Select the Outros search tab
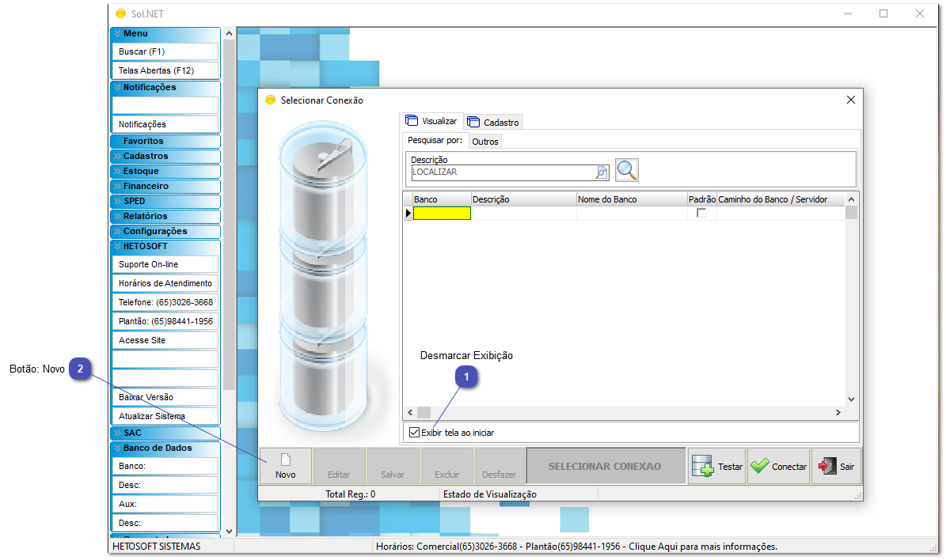The height and width of the screenshot is (560, 946). [485, 142]
